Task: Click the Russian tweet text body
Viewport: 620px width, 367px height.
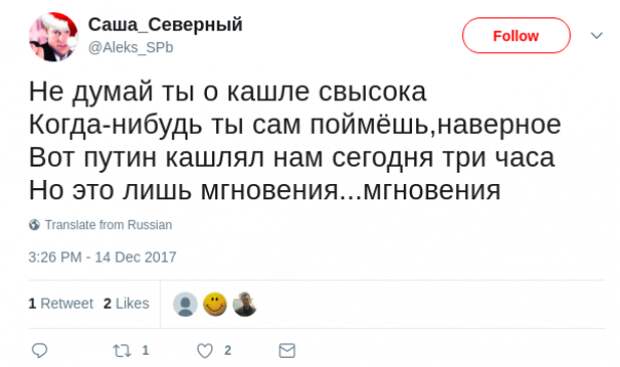Action: (x=295, y=141)
